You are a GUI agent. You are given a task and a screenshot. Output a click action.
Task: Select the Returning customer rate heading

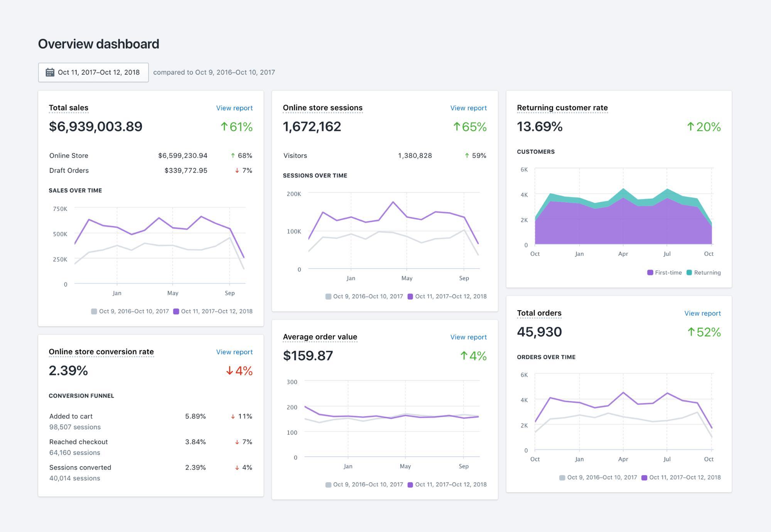pyautogui.click(x=562, y=108)
